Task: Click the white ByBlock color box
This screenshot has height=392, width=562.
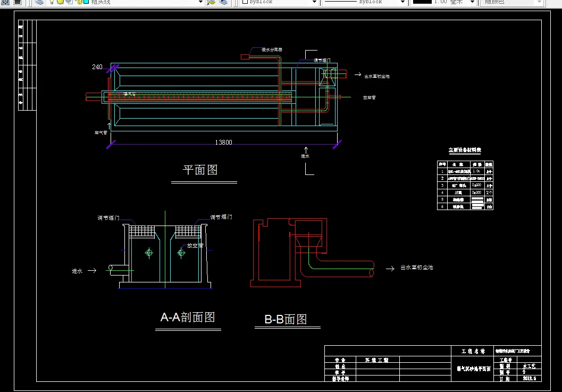Action: [x=245, y=2]
